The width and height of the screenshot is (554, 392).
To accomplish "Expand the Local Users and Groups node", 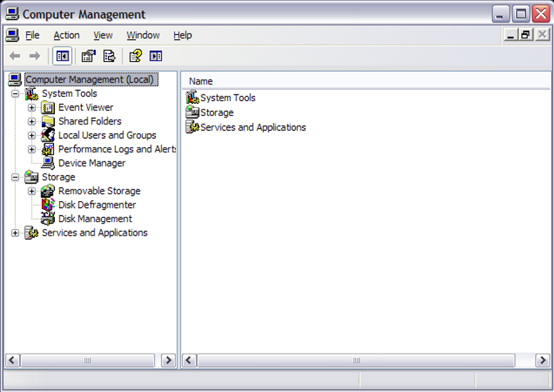I will pyautogui.click(x=32, y=135).
